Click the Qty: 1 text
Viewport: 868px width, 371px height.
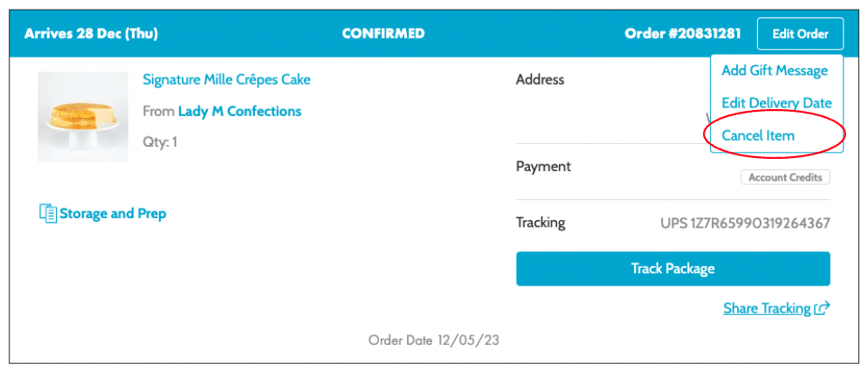pos(160,141)
